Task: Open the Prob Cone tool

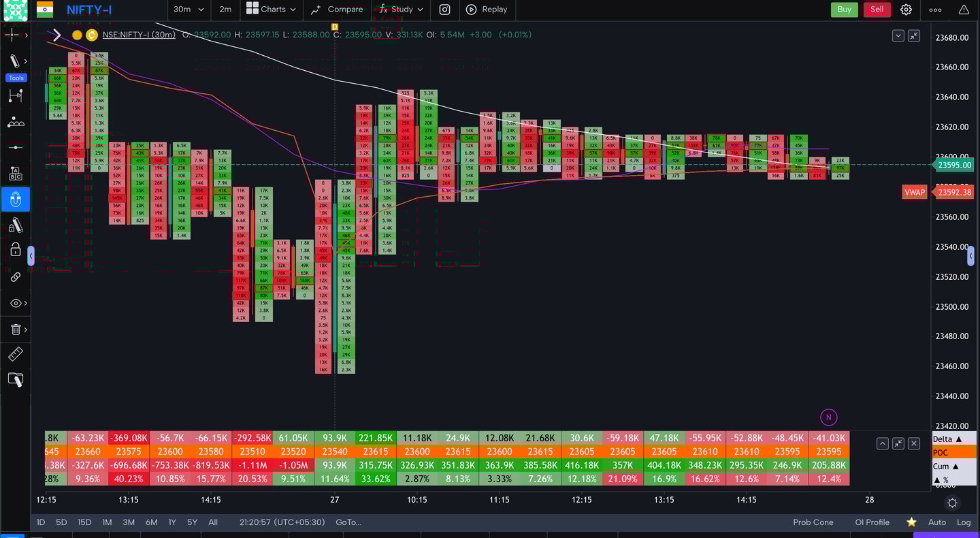Action: (x=813, y=522)
